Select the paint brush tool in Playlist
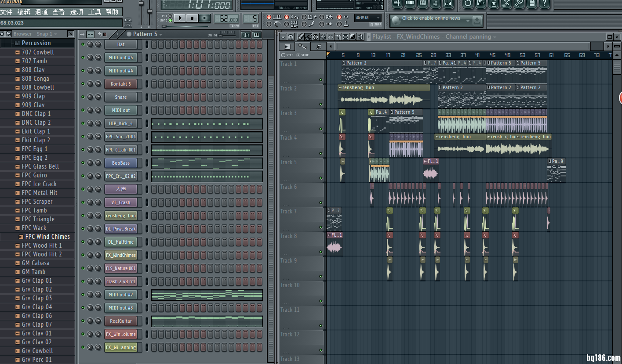Screen dimensions: 622x364 (x=309, y=36)
